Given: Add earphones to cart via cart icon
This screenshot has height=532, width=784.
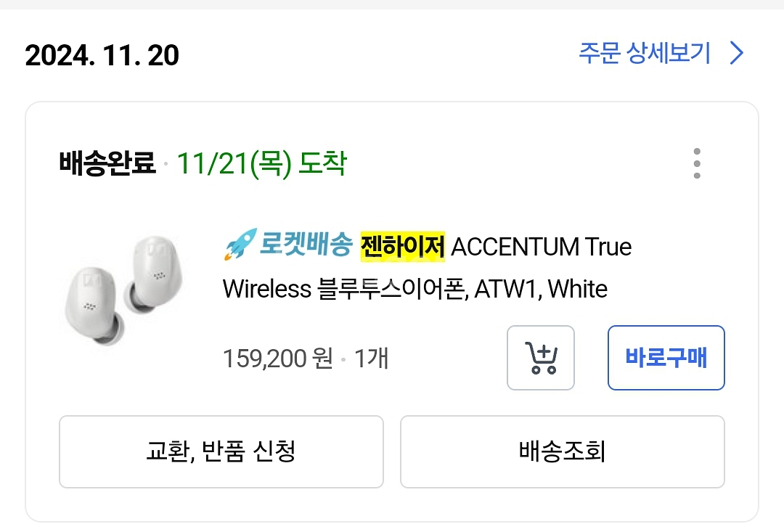Looking at the screenshot, I should coord(540,358).
